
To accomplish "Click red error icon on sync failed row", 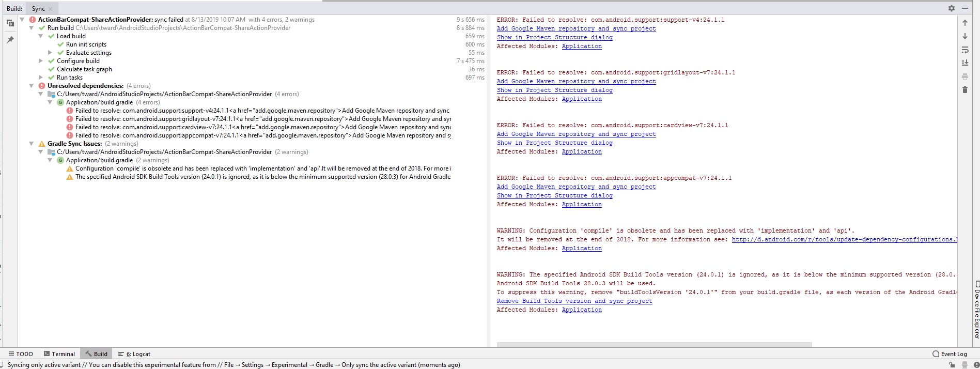I will coord(33,20).
